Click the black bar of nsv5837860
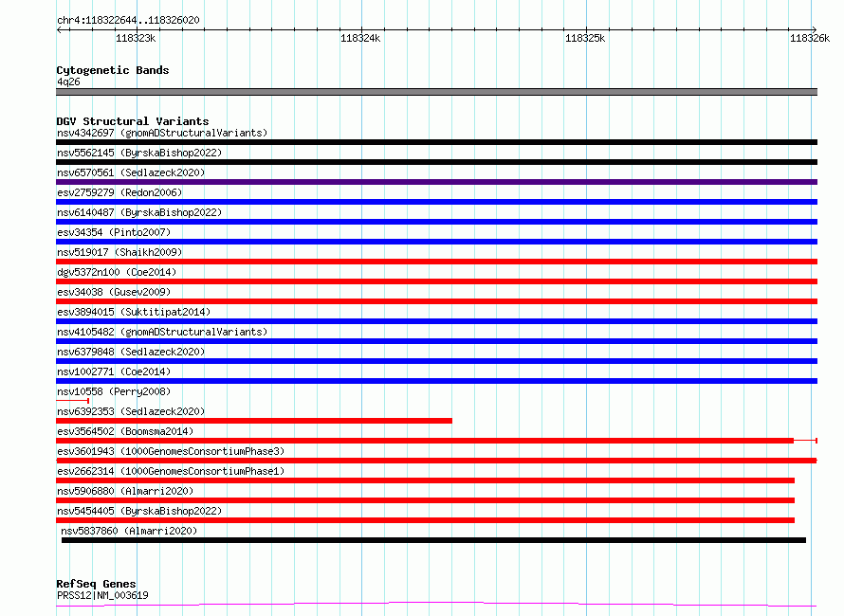Image resolution: width=844 pixels, height=616 pixels. (x=433, y=540)
